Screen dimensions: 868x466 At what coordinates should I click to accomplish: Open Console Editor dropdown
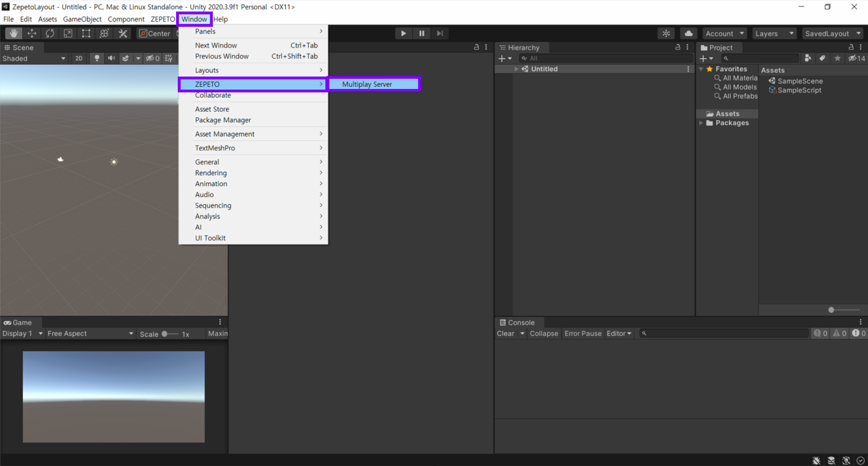[x=619, y=334]
